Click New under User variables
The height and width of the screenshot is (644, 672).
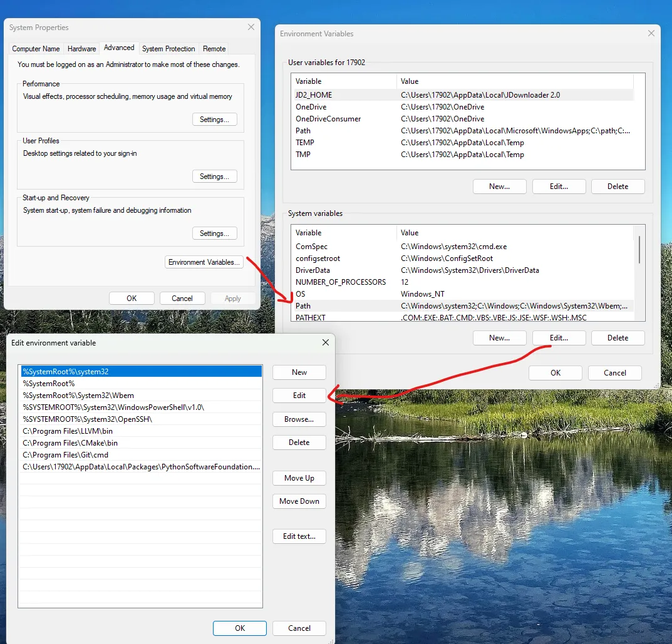tap(499, 187)
